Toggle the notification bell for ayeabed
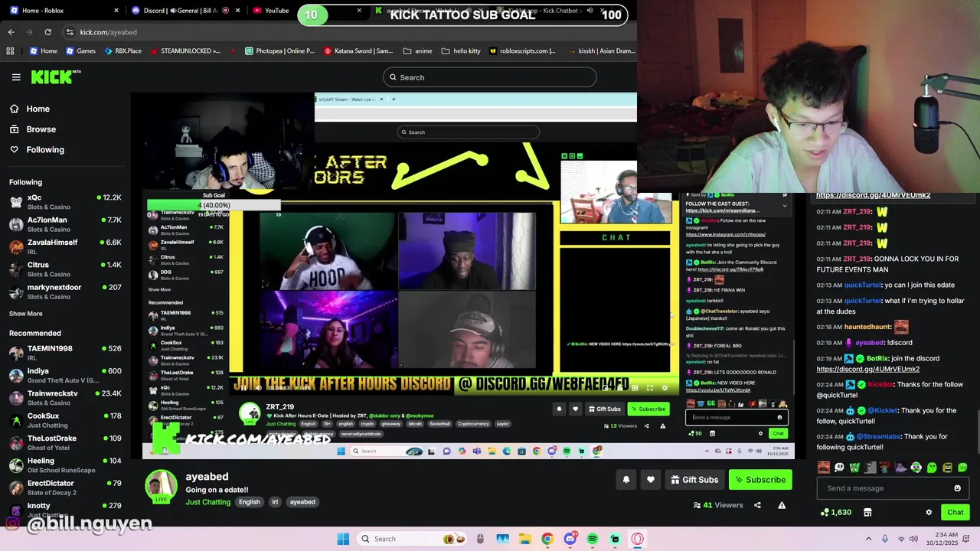Image resolution: width=980 pixels, height=551 pixels. [626, 480]
